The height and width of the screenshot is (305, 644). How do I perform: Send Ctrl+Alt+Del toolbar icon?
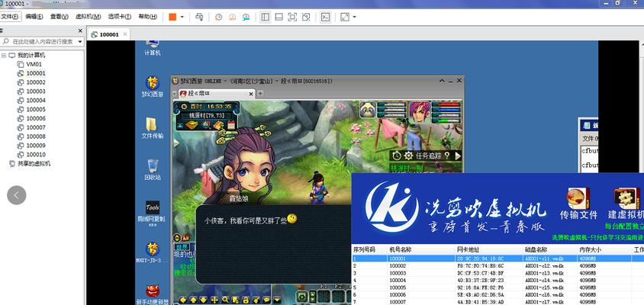(x=199, y=17)
